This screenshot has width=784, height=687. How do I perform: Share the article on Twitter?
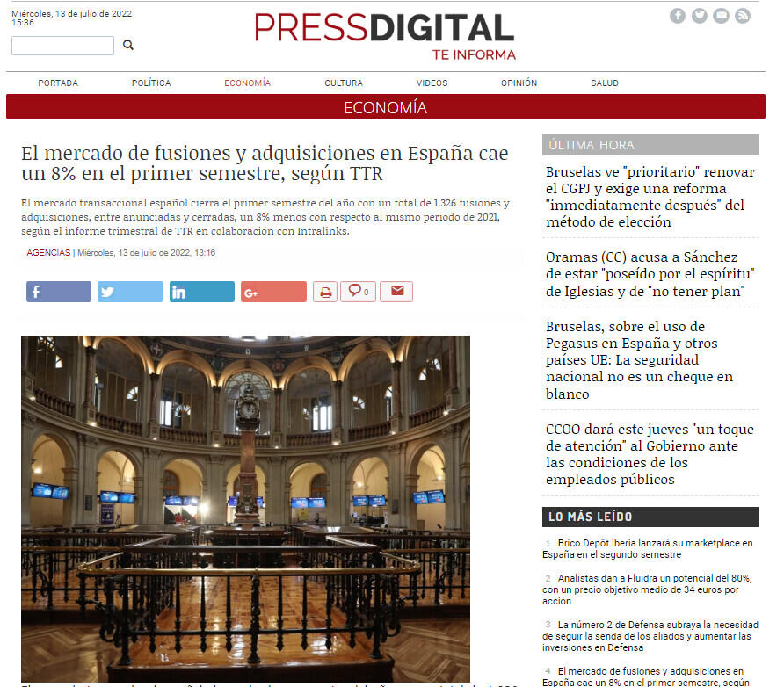(130, 292)
